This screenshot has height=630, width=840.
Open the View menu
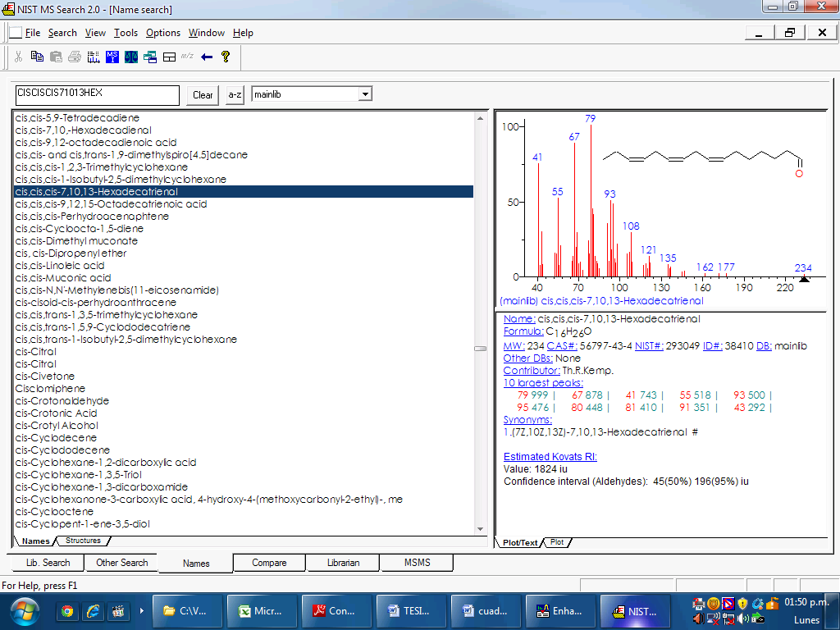[x=95, y=33]
